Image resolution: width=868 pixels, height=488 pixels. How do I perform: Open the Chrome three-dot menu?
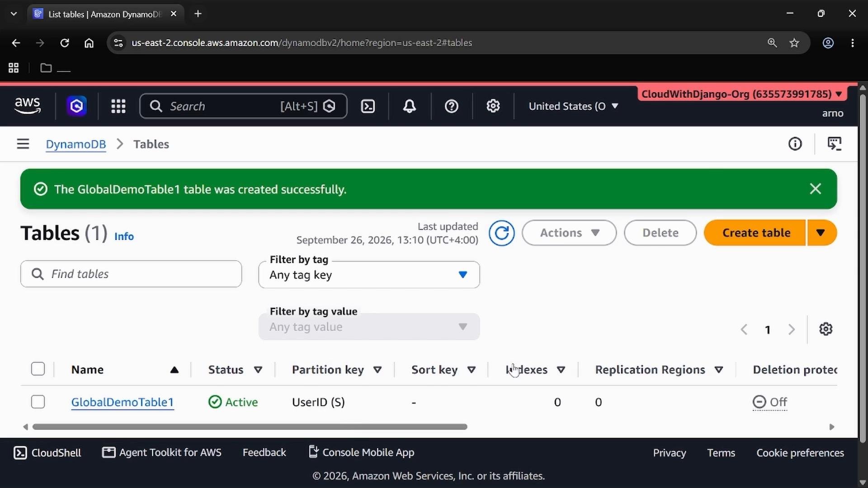coord(853,43)
